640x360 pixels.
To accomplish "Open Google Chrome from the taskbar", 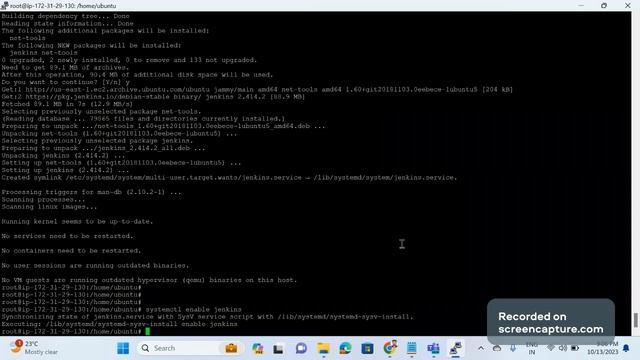I will [390, 348].
